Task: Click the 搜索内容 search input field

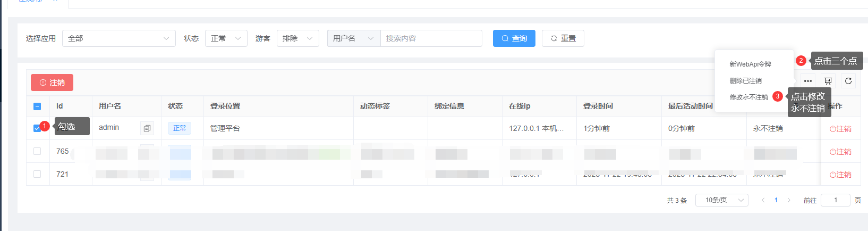Action: (431, 38)
